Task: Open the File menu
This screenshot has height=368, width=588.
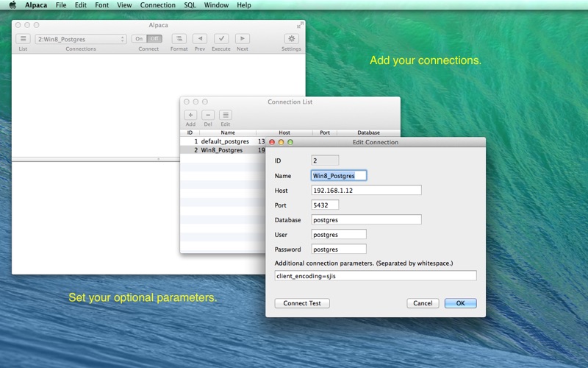Action: click(x=61, y=5)
